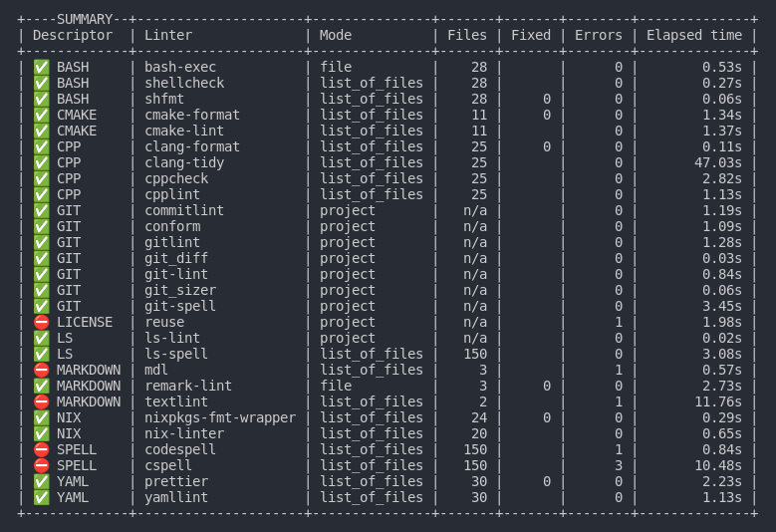Click the nixpkgs-fmt-wrapper linter name
The width and height of the screenshot is (776, 532).
220,417
